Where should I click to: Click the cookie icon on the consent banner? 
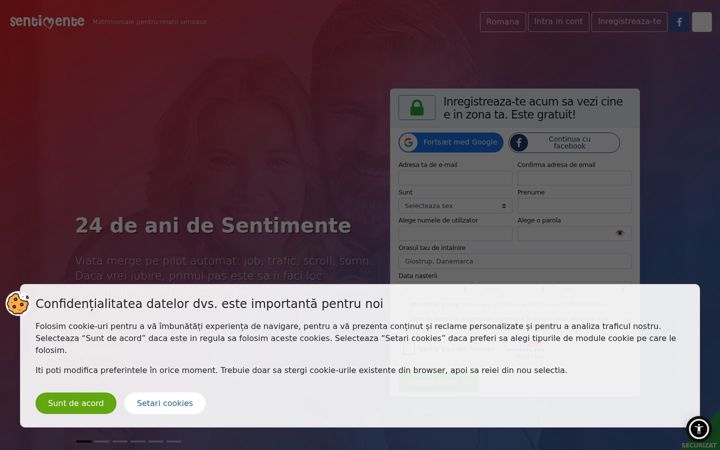pos(17,303)
